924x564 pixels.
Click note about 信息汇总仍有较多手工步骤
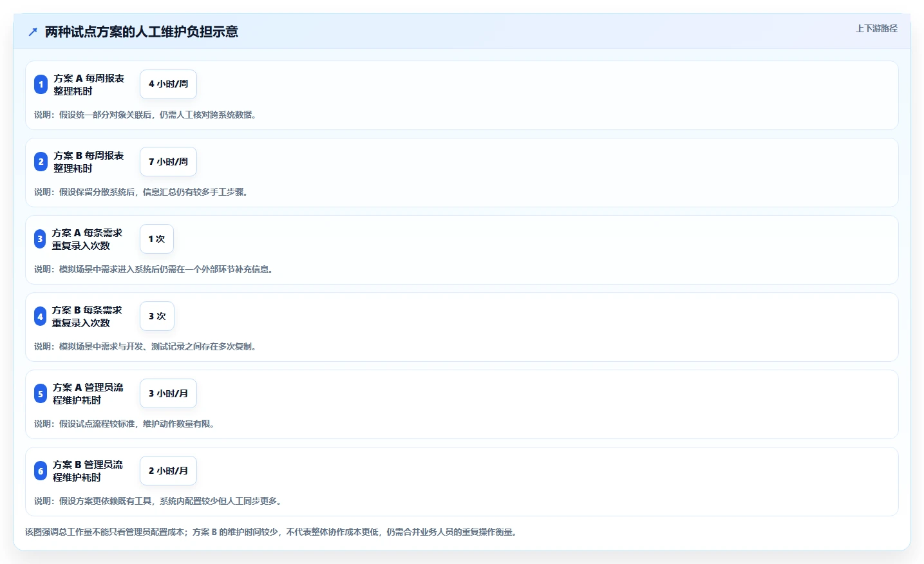tap(143, 192)
